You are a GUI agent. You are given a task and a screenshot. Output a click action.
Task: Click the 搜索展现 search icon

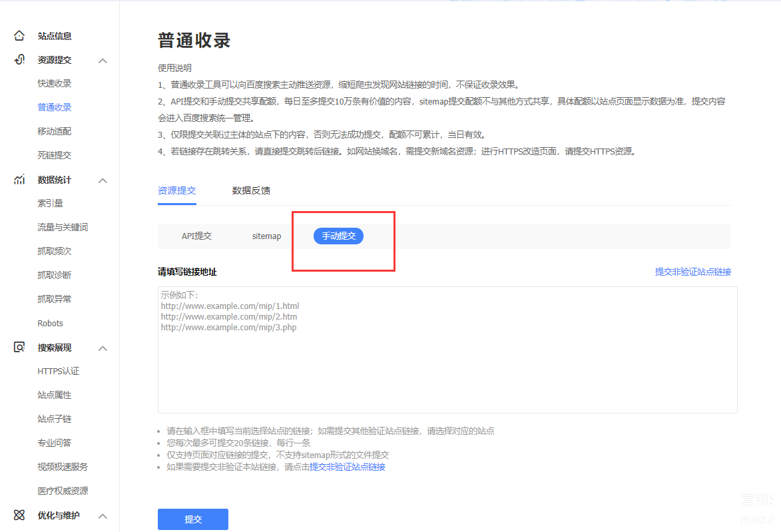[x=19, y=348]
